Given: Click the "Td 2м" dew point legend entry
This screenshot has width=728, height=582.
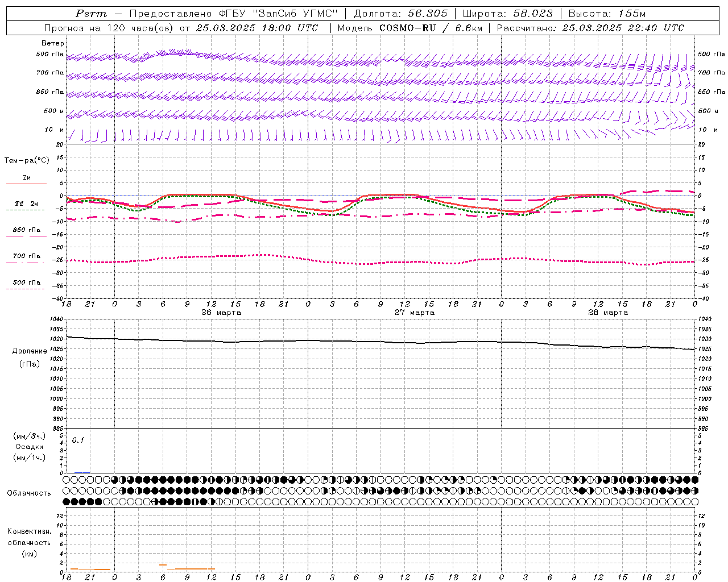Looking at the screenshot, I should (x=27, y=203).
